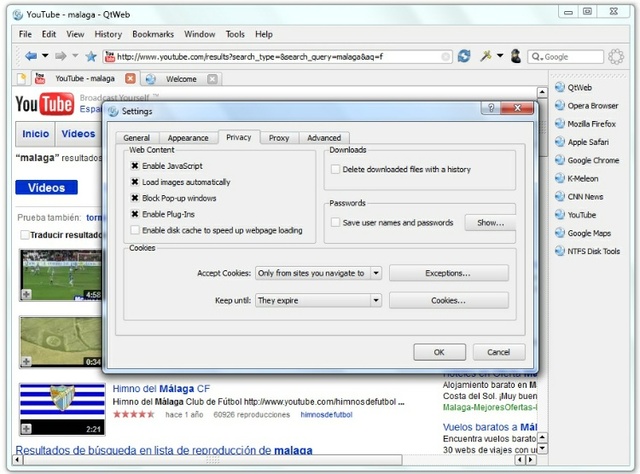Viewport: 640px width, 474px height.
Task: Click the Reload page icon
Action: pyautogui.click(x=464, y=56)
